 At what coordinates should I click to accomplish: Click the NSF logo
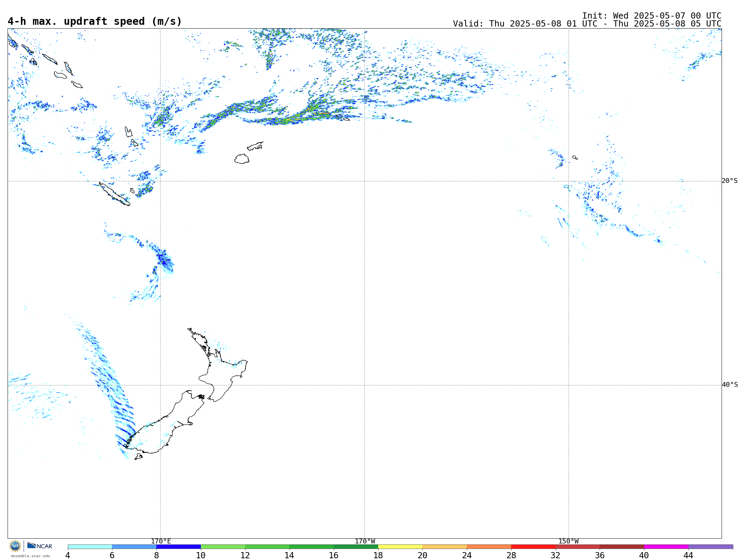pos(15,546)
